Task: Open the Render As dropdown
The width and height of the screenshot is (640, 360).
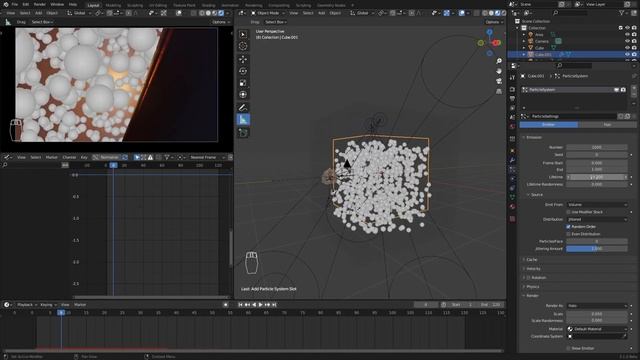Action: click(597, 306)
